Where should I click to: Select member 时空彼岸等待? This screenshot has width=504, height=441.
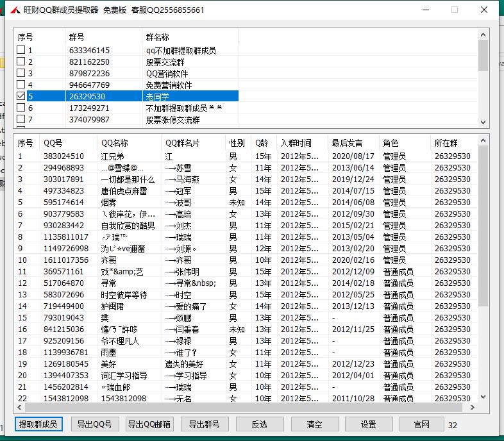(124, 295)
